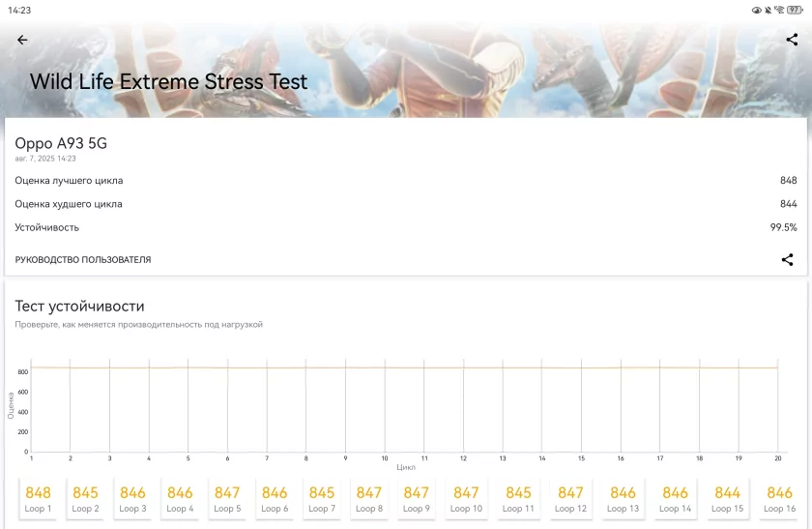Viewport: 812px width, 529px height.
Task: Tap the Wi-Fi status icon
Action: 779,10
